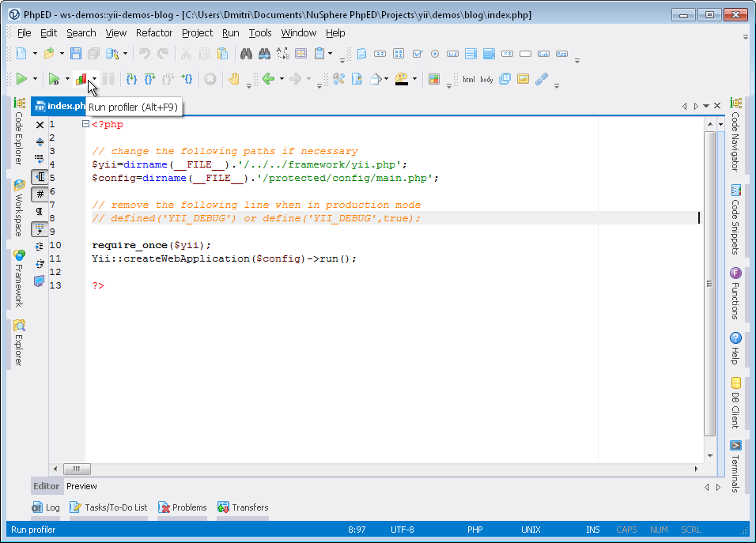Open the Transfers panel
Image resolution: width=756 pixels, height=543 pixels.
tap(243, 507)
